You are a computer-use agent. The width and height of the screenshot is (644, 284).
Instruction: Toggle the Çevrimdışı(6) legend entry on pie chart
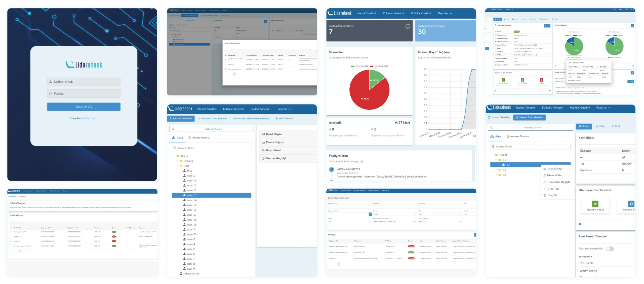(379, 66)
